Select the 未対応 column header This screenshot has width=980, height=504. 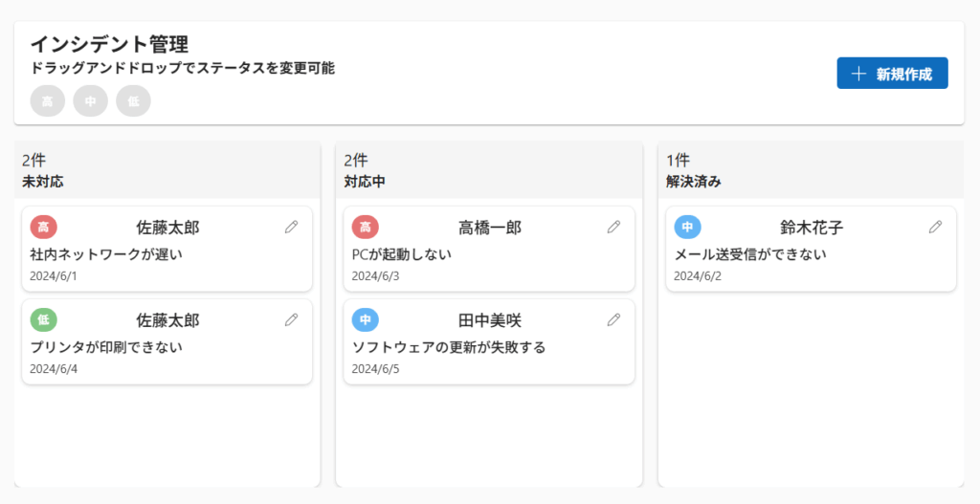[43, 181]
